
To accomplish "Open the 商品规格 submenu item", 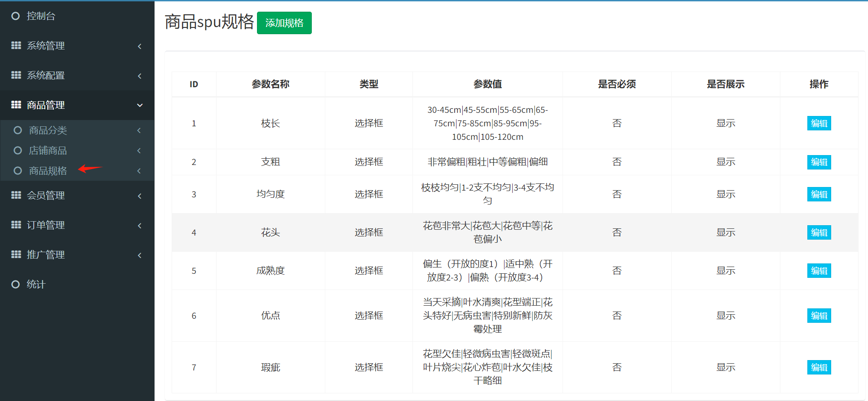I will pyautogui.click(x=48, y=171).
